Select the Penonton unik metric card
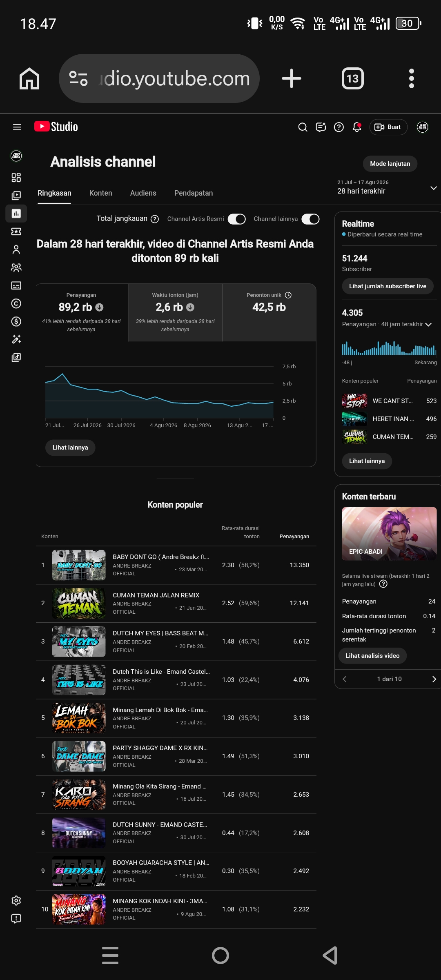Screen dimensions: 441x980 269,312
